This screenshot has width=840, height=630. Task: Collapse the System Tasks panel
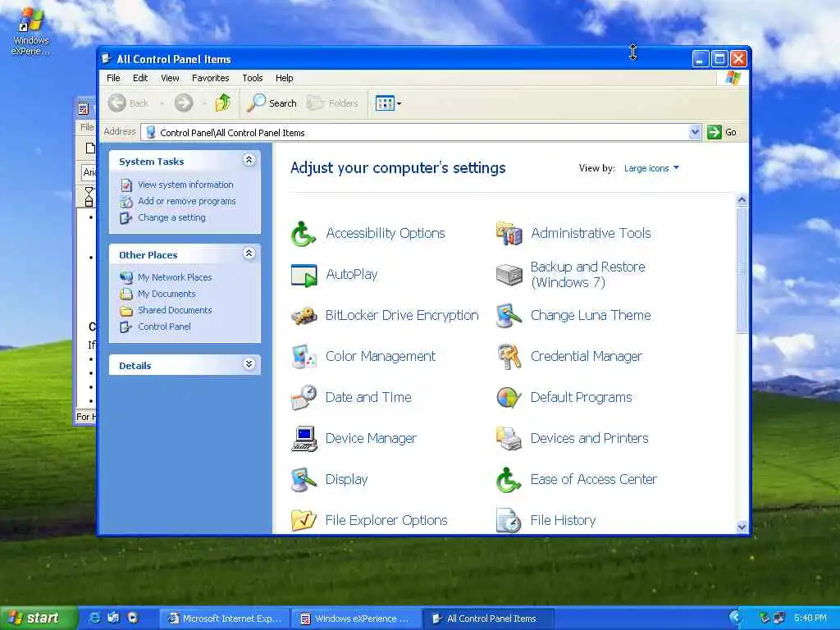[249, 160]
